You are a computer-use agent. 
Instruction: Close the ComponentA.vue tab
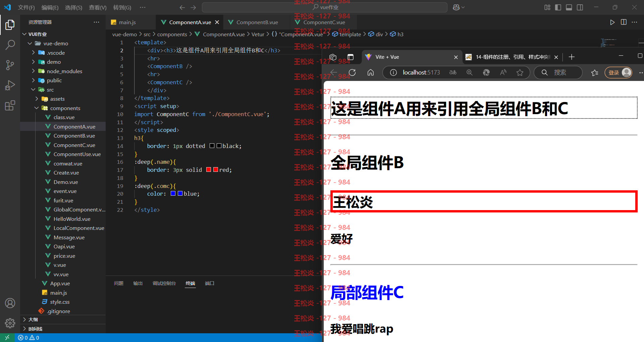(x=217, y=22)
